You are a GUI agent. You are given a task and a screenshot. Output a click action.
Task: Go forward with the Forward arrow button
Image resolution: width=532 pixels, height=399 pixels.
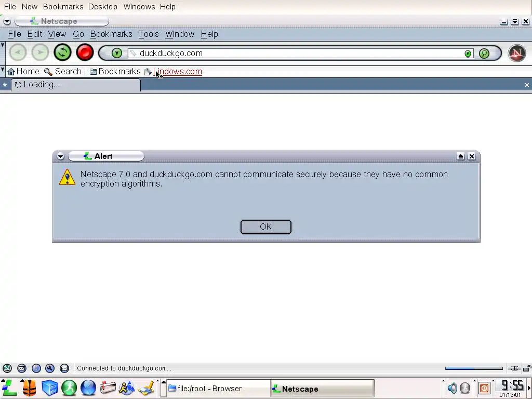(x=40, y=52)
